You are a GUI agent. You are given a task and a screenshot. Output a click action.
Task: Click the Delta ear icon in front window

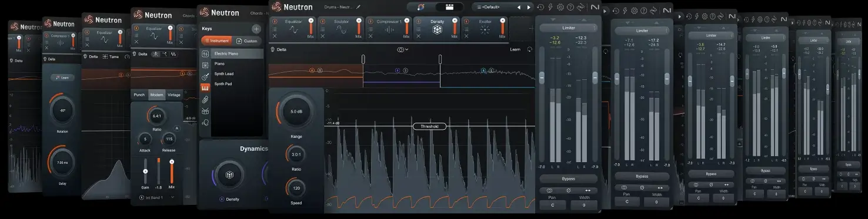[x=273, y=50]
